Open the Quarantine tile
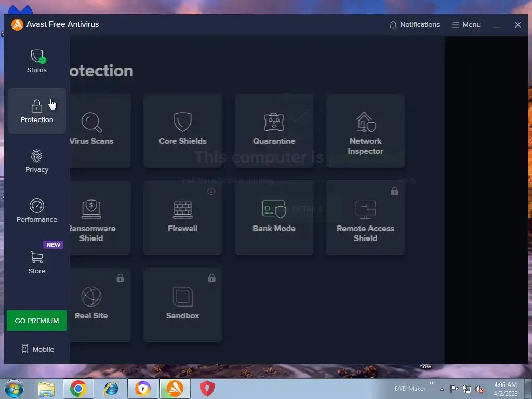The height and width of the screenshot is (399, 532). coord(274,130)
